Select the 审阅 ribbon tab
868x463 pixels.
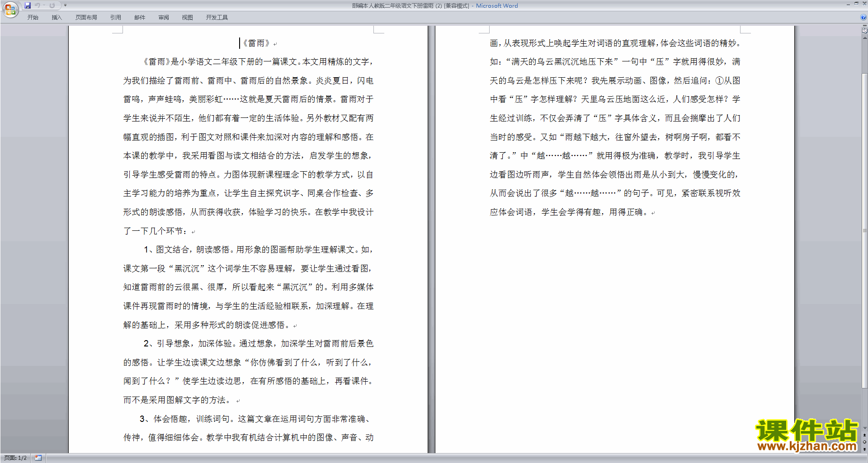click(164, 18)
